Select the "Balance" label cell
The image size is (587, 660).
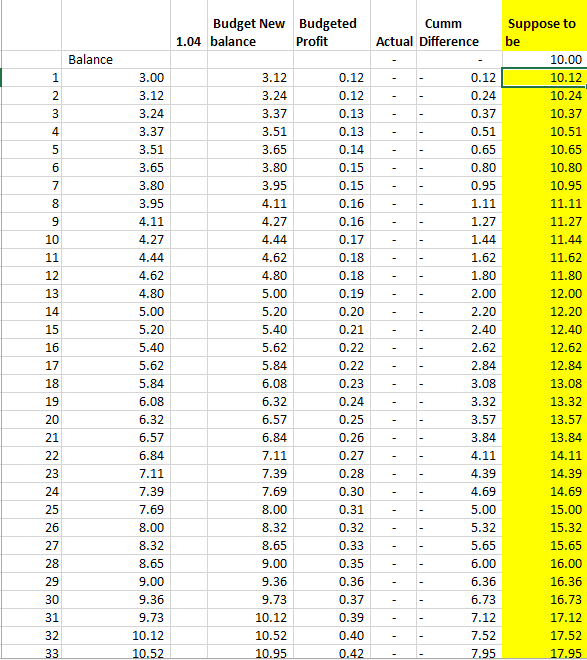[x=116, y=60]
